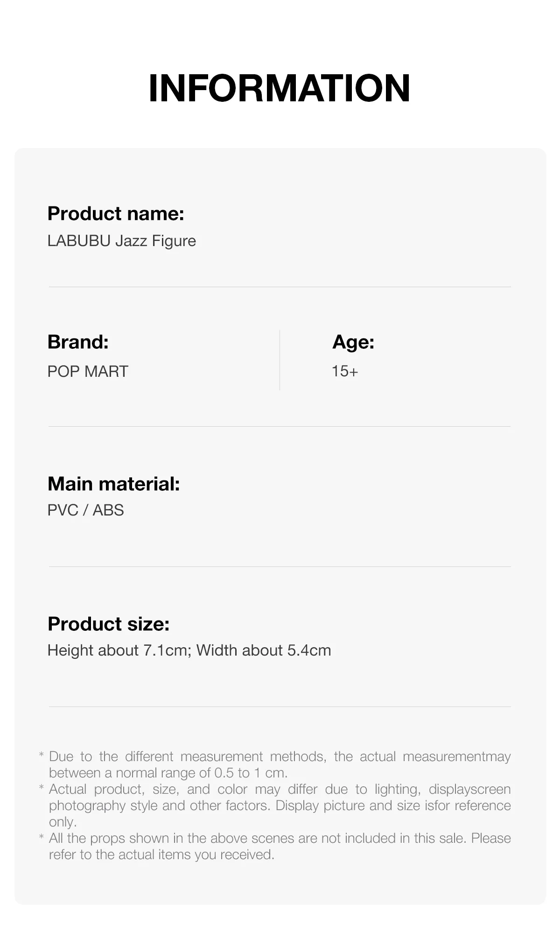Select the "Product size:" label
Screen dimensions: 560x932
(x=108, y=624)
